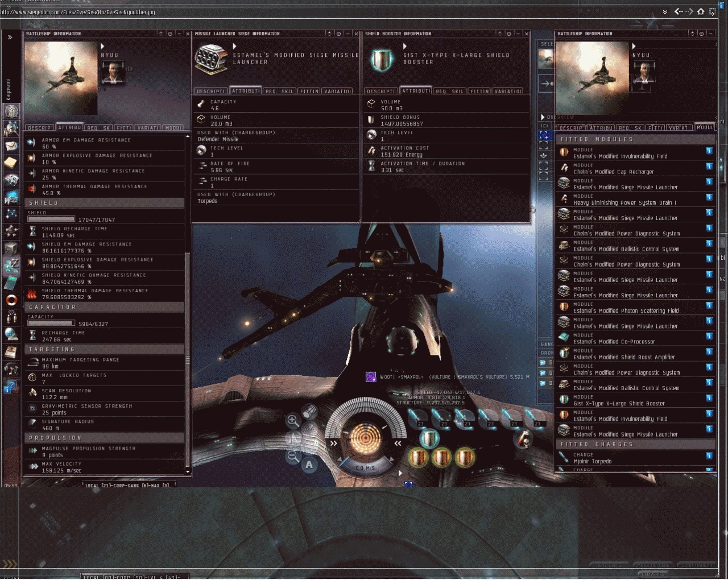The height and width of the screenshot is (580, 728).
Task: Show info for Estamel's Modified Shield Boost Amplifier
Action: point(709,351)
